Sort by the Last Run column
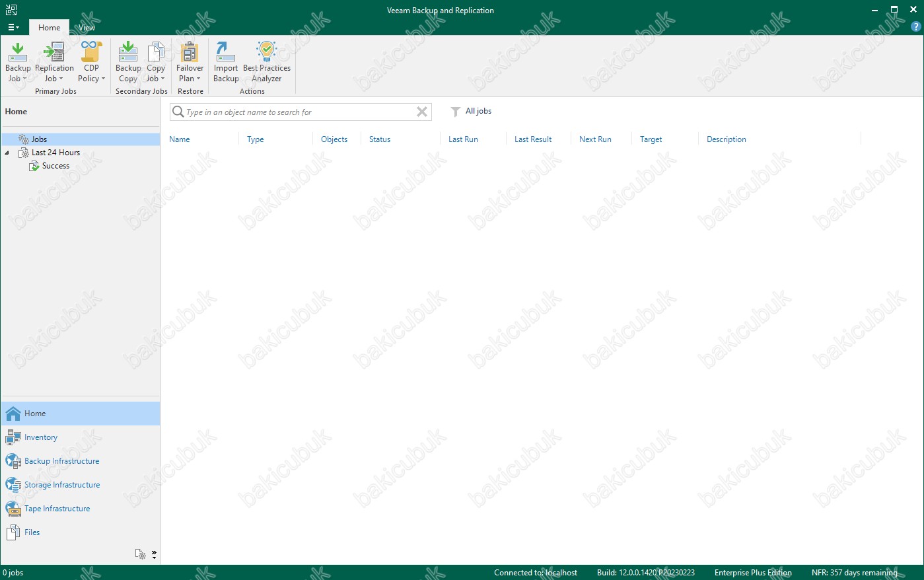 463,139
